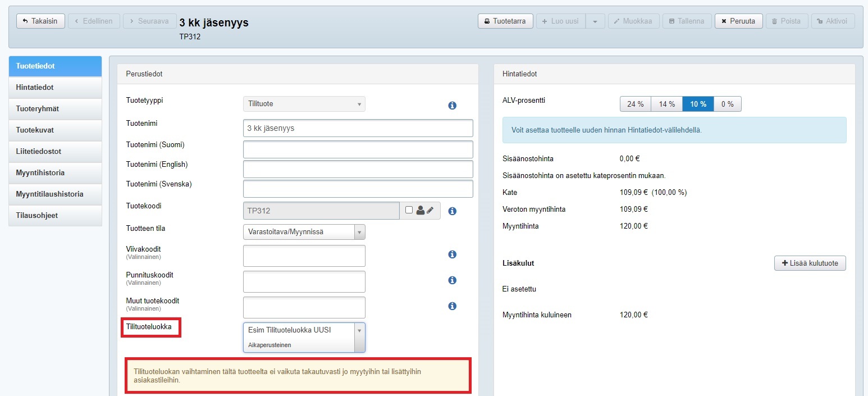Click the Takaisin back arrow button
Screen dimensions: 868x396
point(40,21)
